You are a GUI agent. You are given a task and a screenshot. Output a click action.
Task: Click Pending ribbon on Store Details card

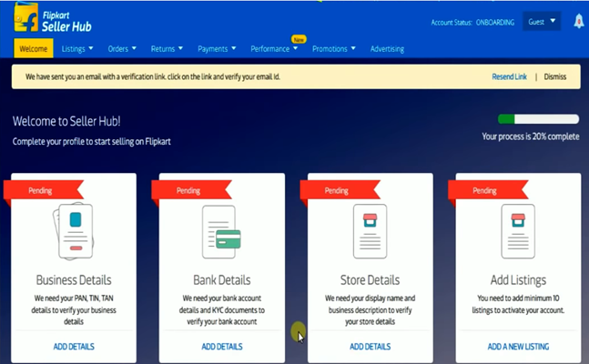(x=340, y=190)
